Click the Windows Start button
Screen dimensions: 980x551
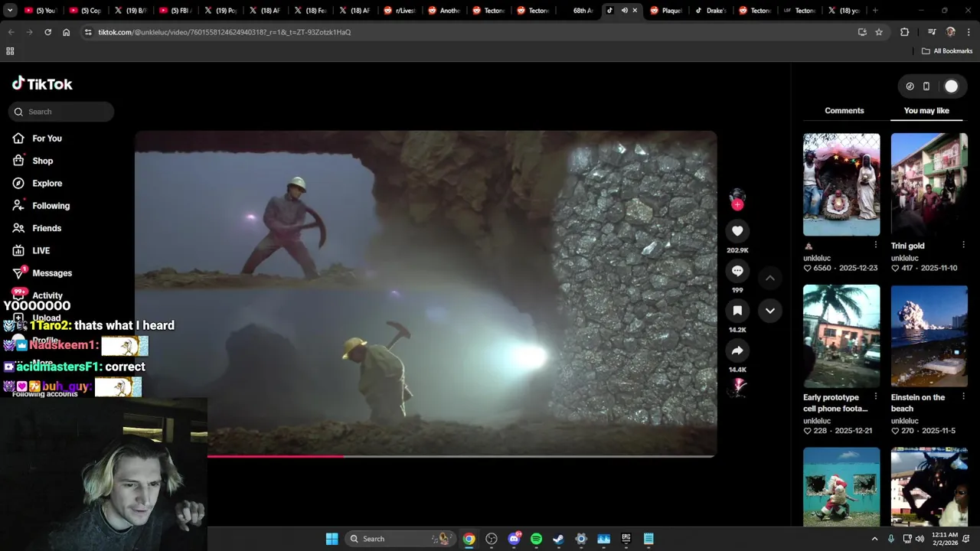(332, 539)
